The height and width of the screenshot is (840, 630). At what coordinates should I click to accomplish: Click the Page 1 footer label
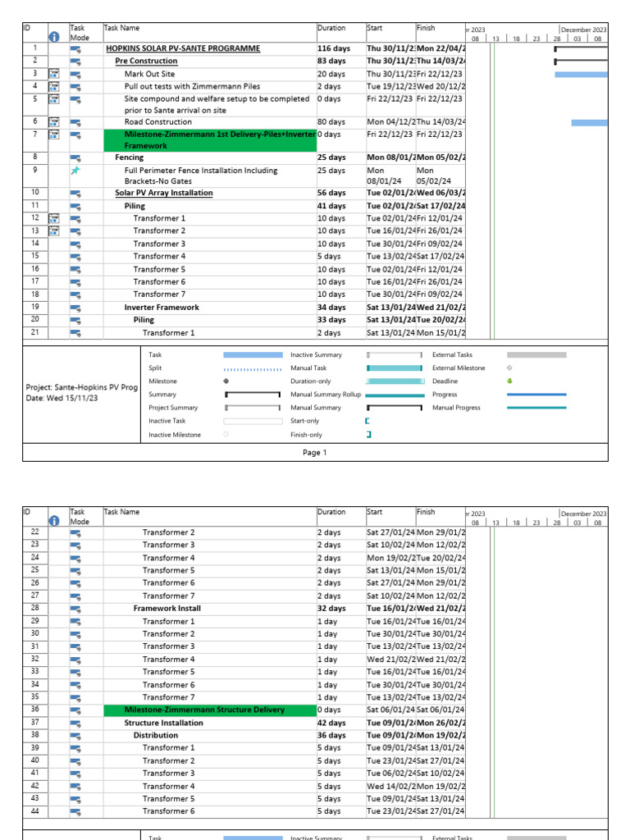click(314, 453)
